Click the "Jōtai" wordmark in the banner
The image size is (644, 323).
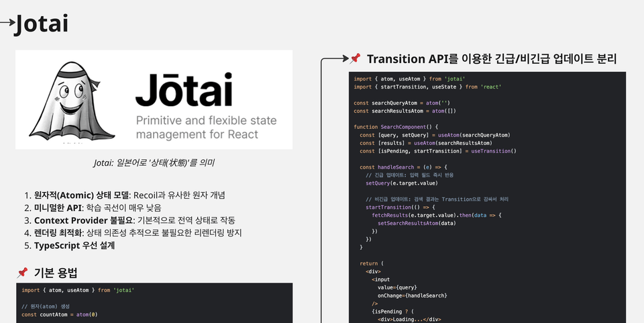point(184,89)
